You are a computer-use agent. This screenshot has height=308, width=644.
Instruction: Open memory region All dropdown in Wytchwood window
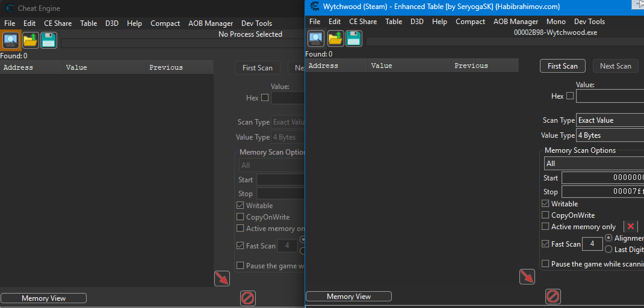point(594,164)
